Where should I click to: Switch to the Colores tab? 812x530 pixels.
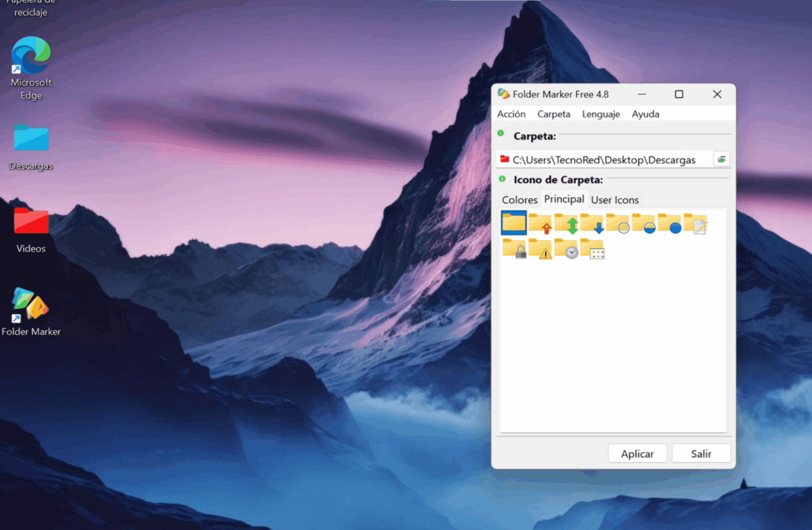(519, 200)
